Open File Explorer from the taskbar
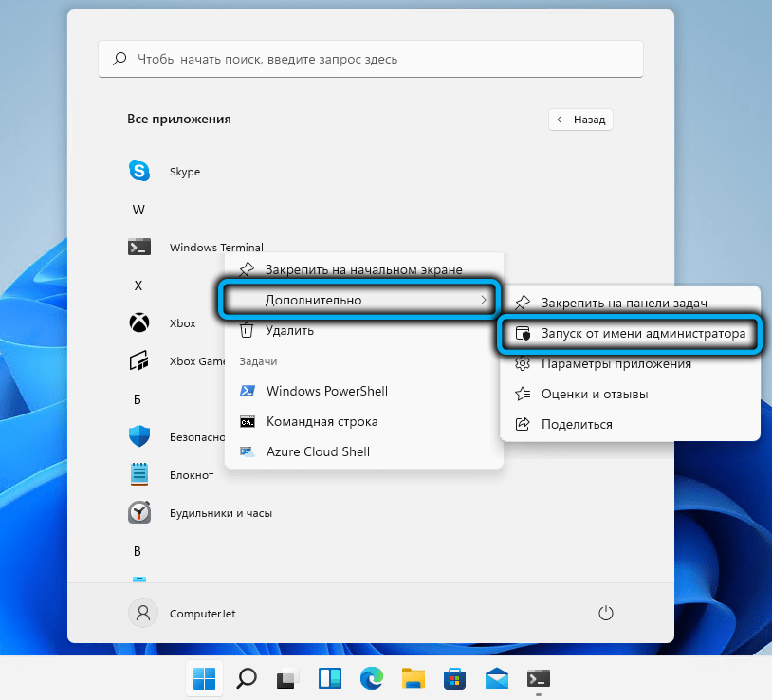Viewport: 772px width, 700px height. (413, 678)
